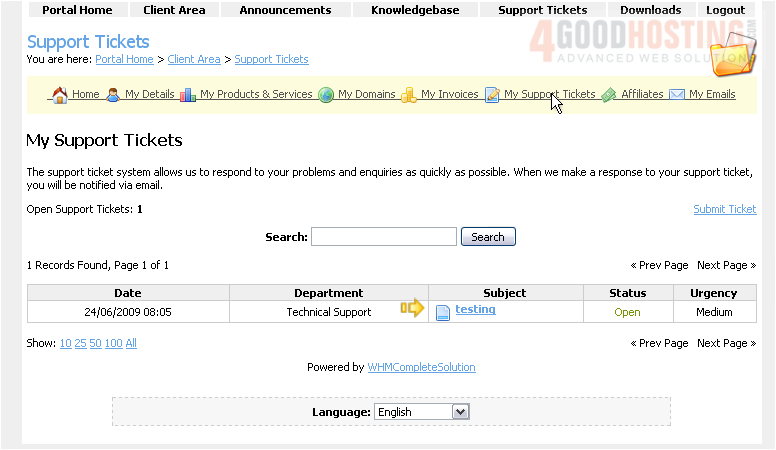Click the My Emails envelope icon
Screen dimensions: 776x450
677,95
